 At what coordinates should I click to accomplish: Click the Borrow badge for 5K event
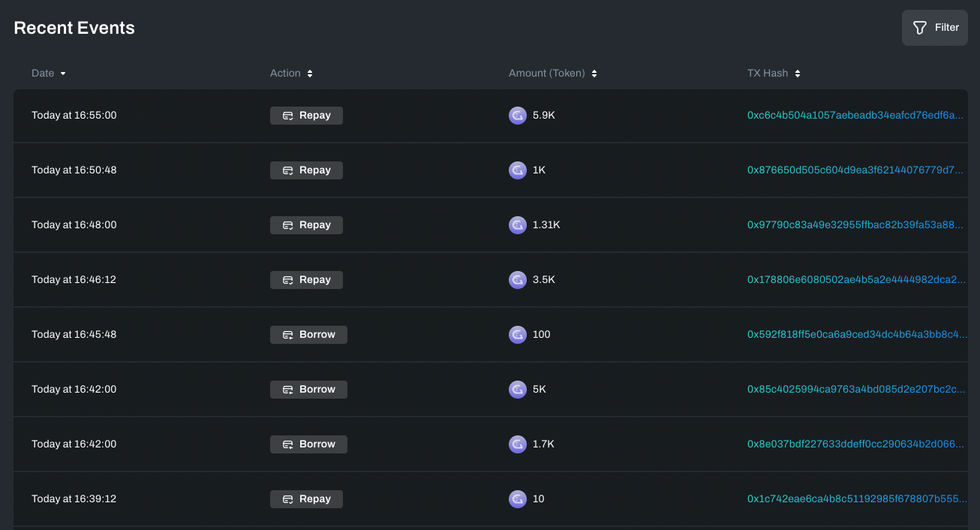308,390
